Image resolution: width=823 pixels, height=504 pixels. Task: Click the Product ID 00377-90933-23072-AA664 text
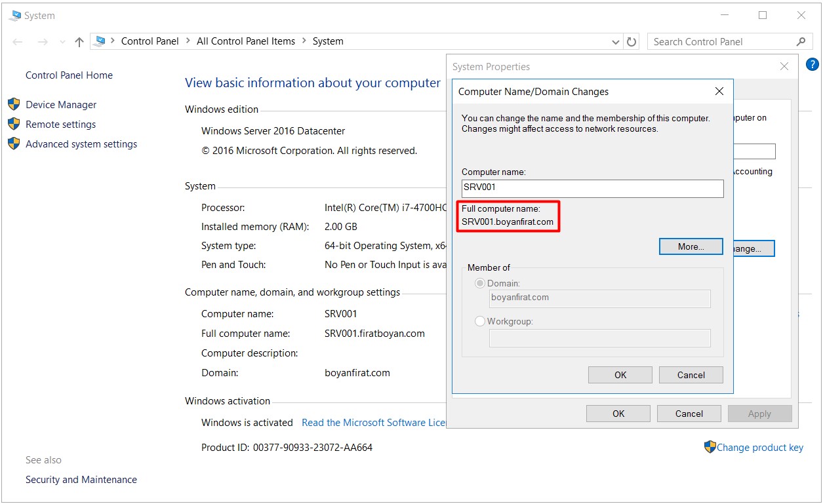(287, 448)
